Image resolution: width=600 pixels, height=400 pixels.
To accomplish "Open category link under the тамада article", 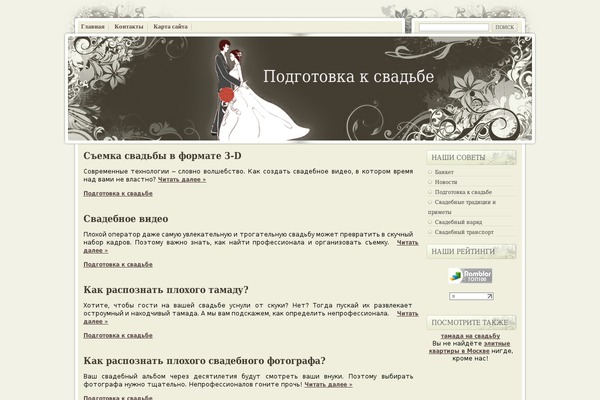I will (x=118, y=335).
